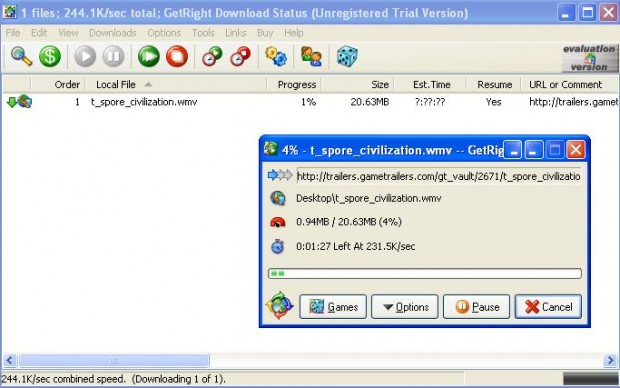
Task: Click the green dollar sign buy icon
Action: click(x=50, y=56)
